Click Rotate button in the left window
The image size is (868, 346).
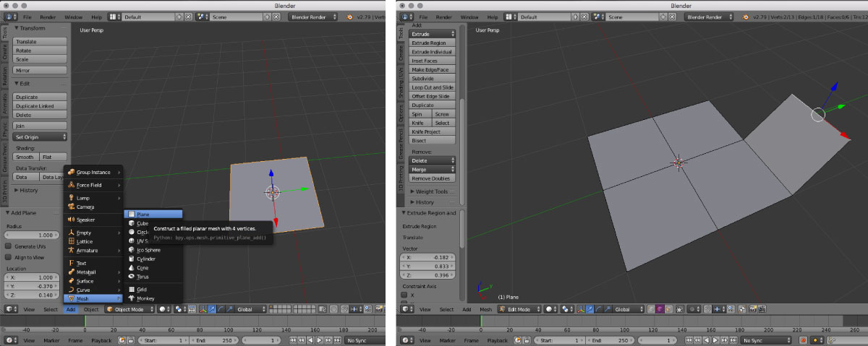click(x=40, y=51)
